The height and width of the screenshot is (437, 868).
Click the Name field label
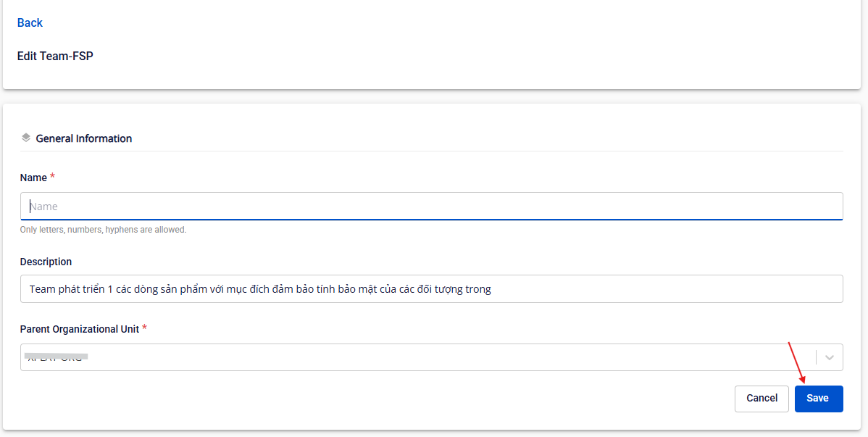click(x=33, y=178)
